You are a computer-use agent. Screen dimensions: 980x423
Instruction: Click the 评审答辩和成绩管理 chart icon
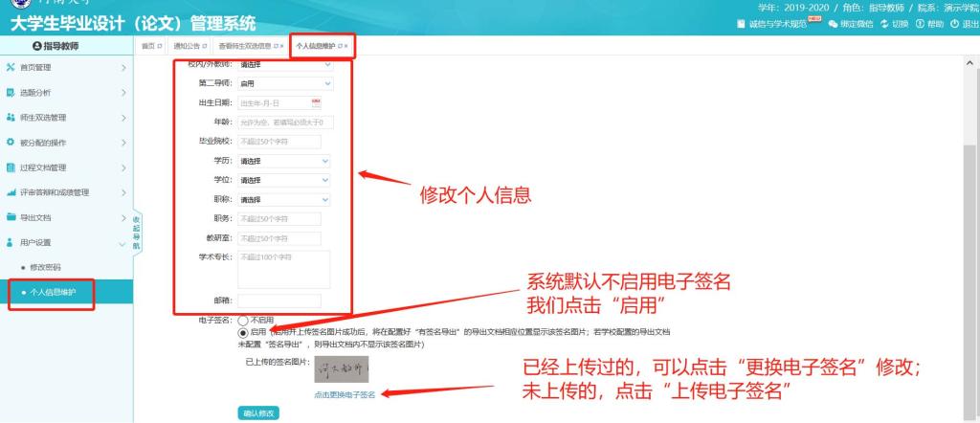click(11, 192)
